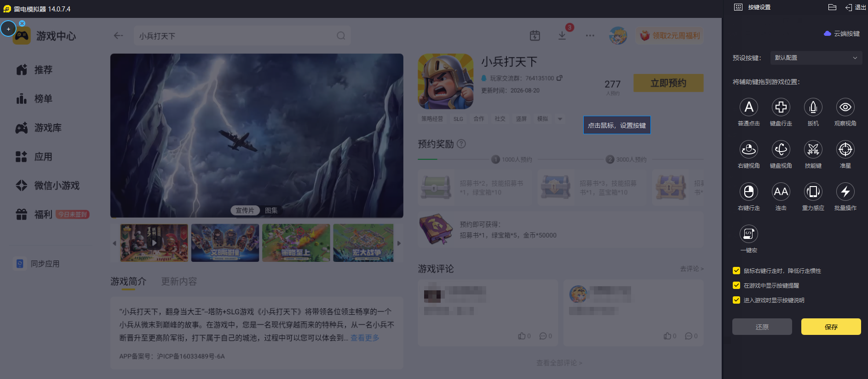Click the 立即预约 reserve button
868x379 pixels.
click(x=668, y=83)
